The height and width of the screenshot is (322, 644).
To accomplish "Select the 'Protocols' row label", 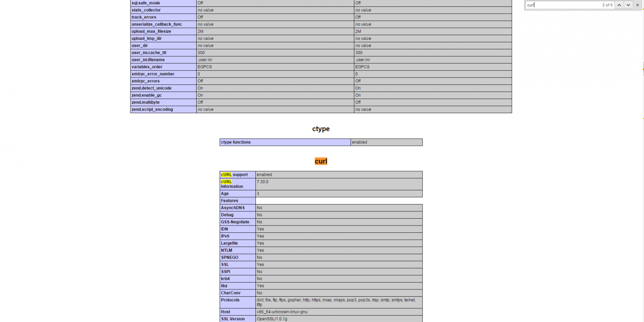I will 230,300.
